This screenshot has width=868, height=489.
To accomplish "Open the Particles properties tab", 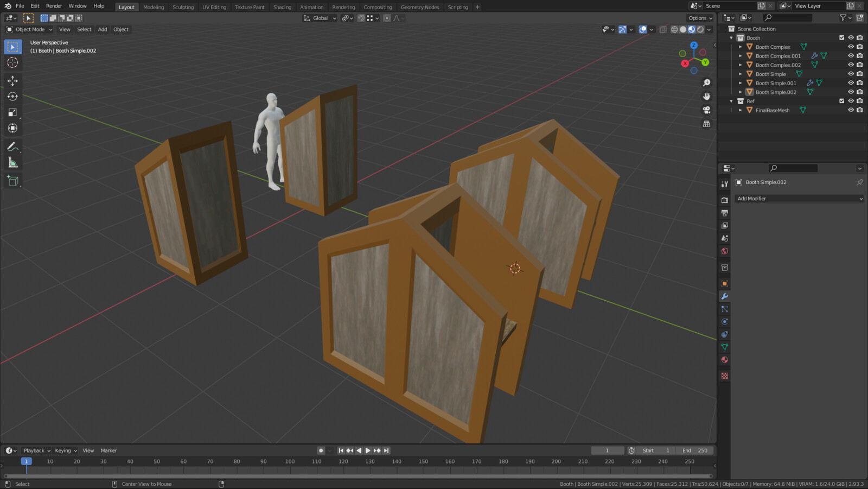I will coord(725,309).
